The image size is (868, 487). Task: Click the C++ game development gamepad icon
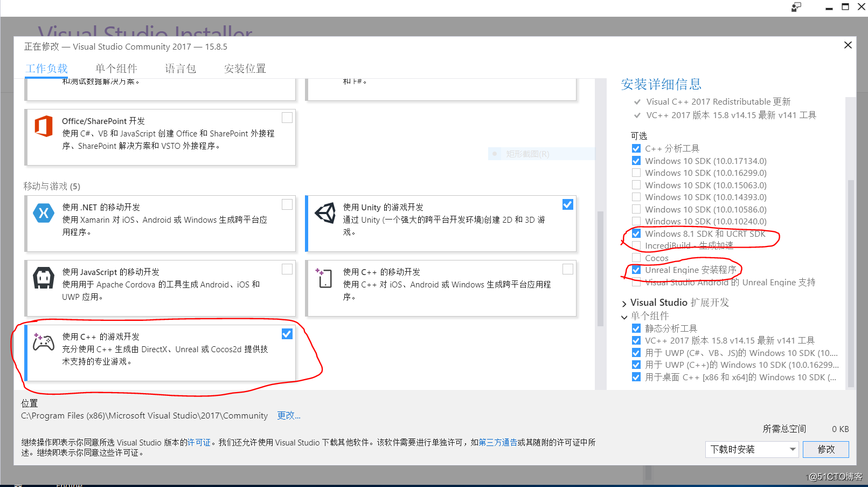coord(44,342)
